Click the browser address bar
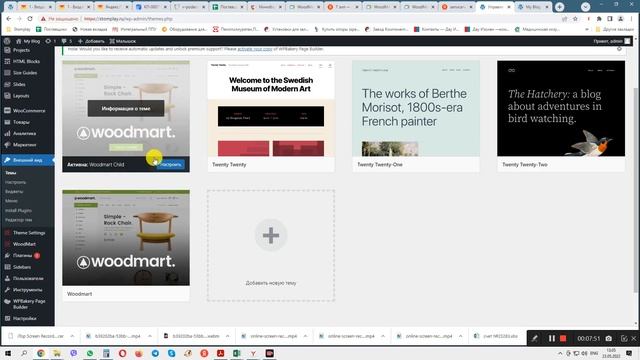Image resolution: width=640 pixels, height=360 pixels. pyautogui.click(x=318, y=19)
